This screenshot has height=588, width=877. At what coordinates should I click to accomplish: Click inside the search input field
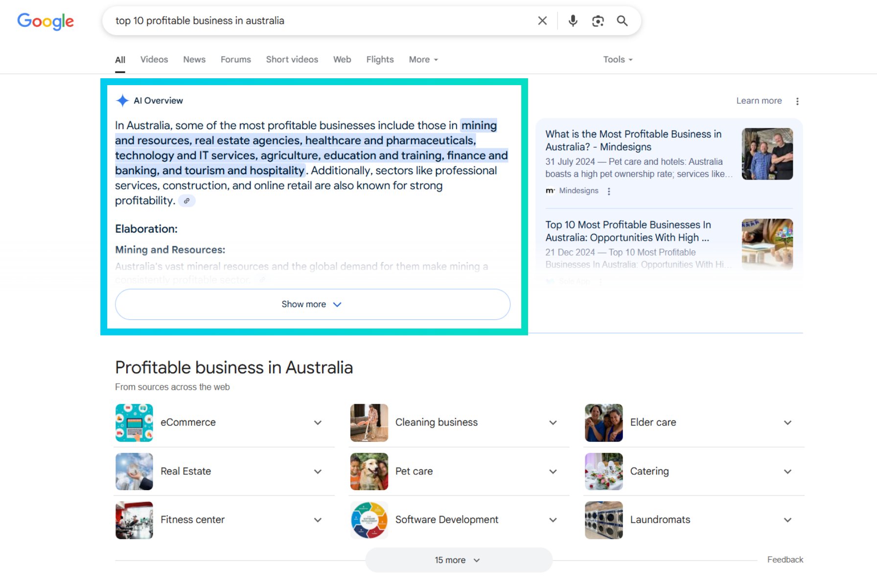[318, 21]
